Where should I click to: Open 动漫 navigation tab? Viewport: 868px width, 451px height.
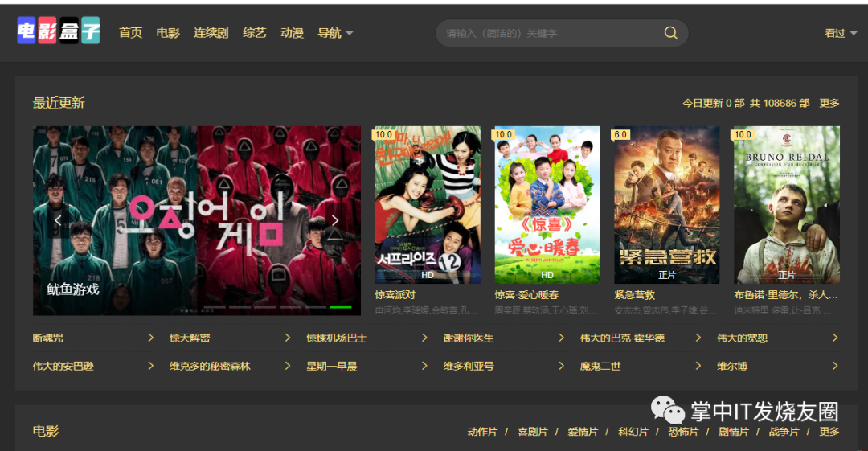[292, 33]
